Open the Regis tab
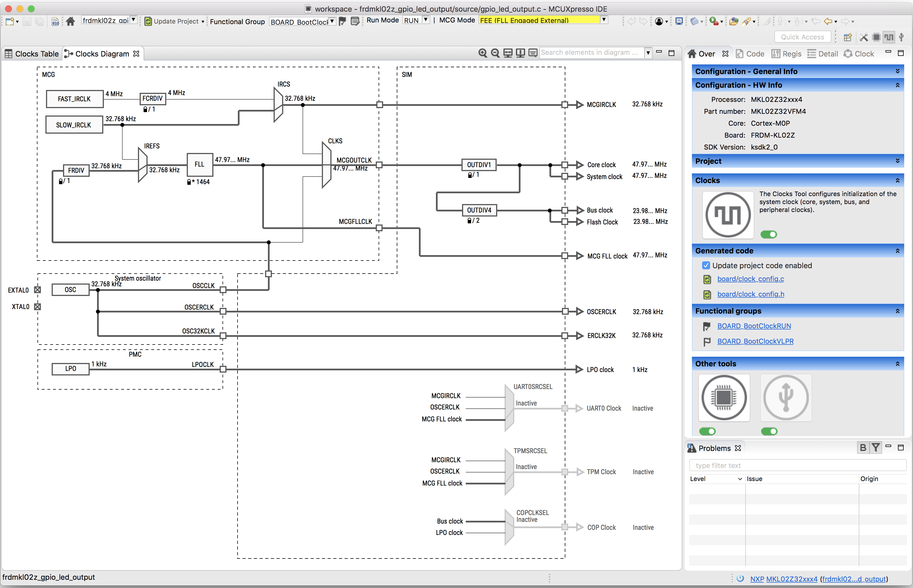The image size is (913, 588). (x=787, y=54)
